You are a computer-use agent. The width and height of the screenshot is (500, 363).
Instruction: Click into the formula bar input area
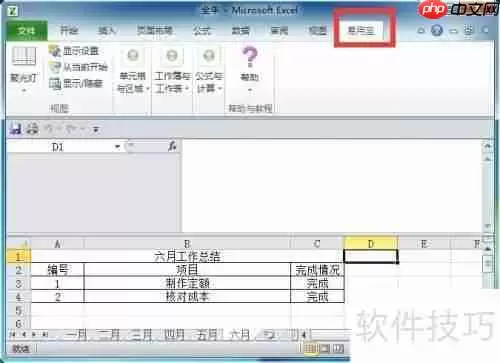(332, 185)
